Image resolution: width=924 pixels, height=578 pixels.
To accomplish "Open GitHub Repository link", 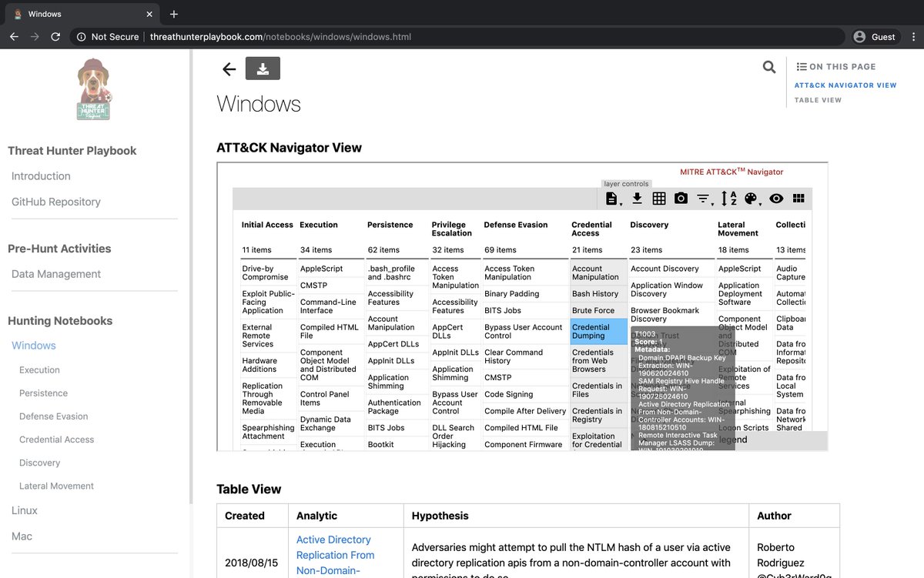I will click(x=56, y=202).
